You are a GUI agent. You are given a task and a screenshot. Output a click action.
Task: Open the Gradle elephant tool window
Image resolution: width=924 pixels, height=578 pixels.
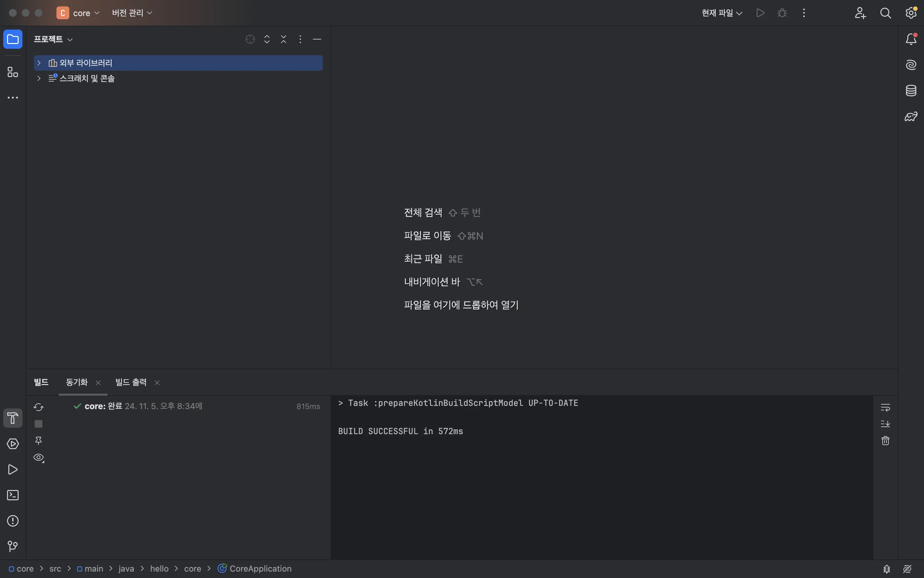[911, 116]
